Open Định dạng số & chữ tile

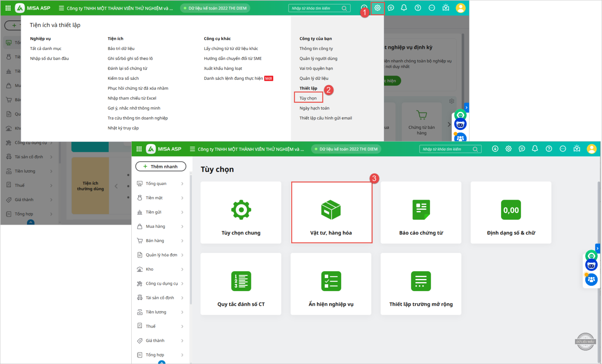511,213
